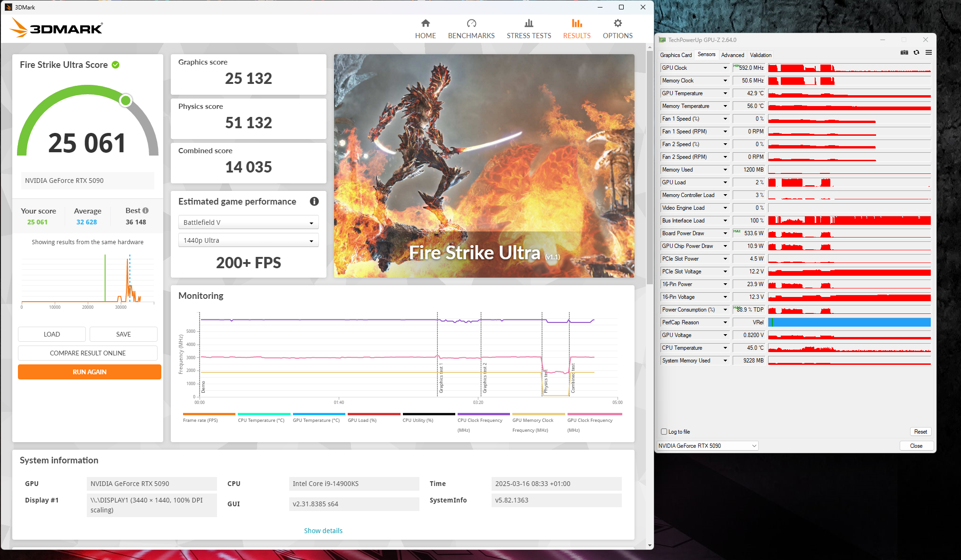Refresh GPU-Z readings with the circular arrows icon
The width and height of the screenshot is (961, 560).
coord(917,52)
